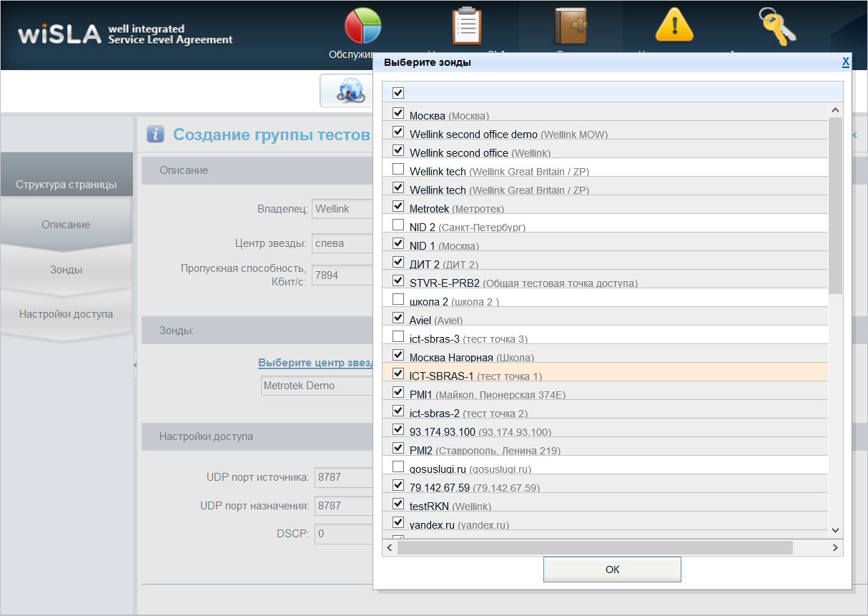
Task: Select the 93.174.93.100 probe row text
Action: click(x=480, y=432)
